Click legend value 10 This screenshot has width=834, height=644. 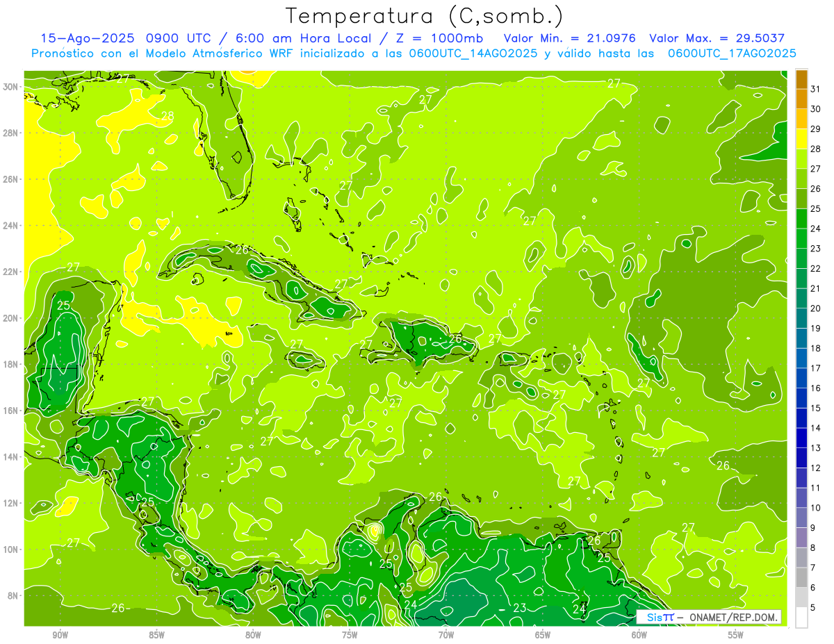815,508
